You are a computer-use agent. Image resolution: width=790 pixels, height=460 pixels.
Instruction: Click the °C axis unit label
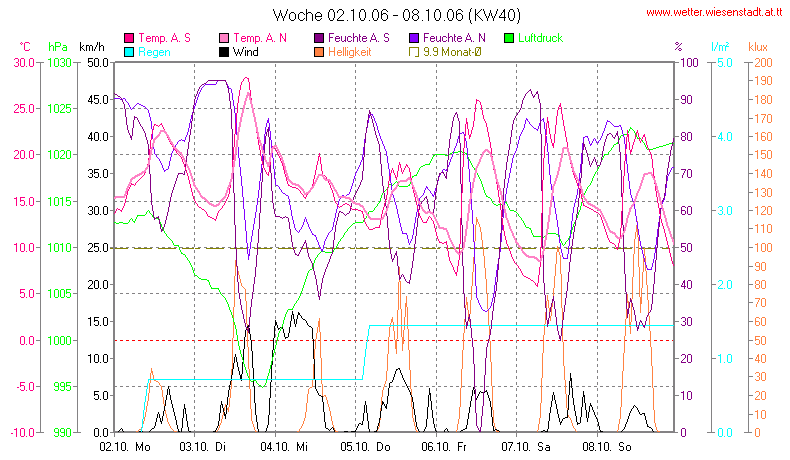pos(25,47)
